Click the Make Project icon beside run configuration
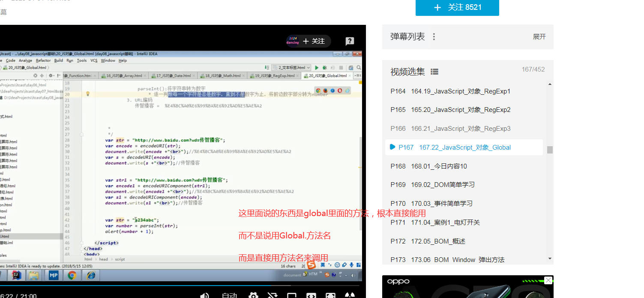Viewport: 644px width, 298px height. 267,67
